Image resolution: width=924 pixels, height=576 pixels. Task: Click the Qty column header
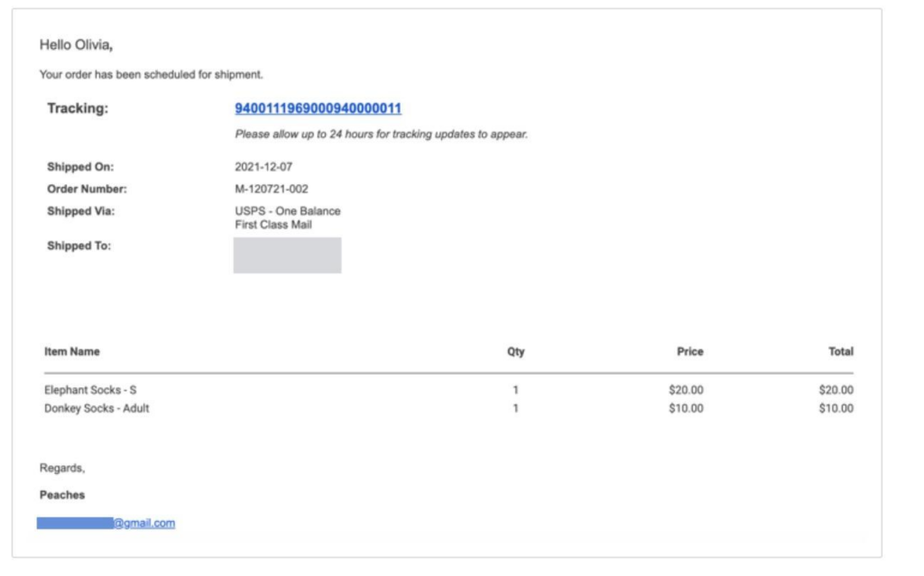515,351
